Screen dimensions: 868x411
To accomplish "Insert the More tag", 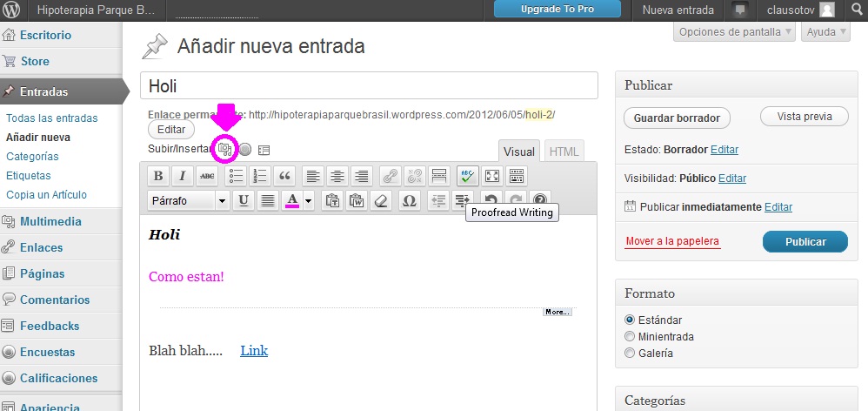I will (439, 176).
